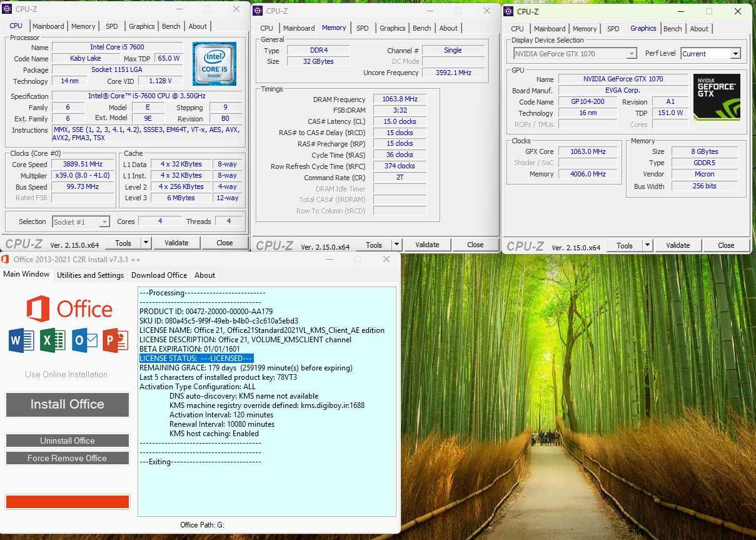Click the Tools button in CPU window

[123, 243]
